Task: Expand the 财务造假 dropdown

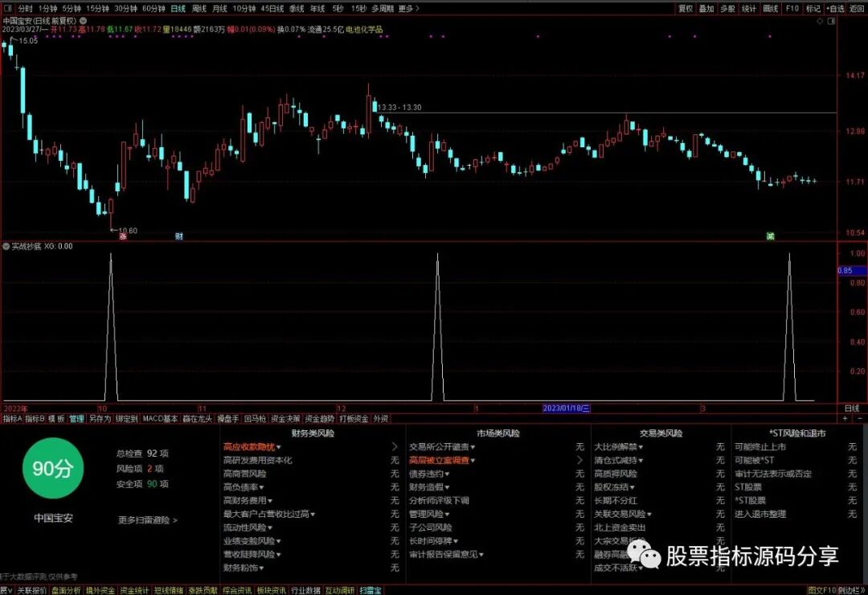Action: tap(429, 487)
